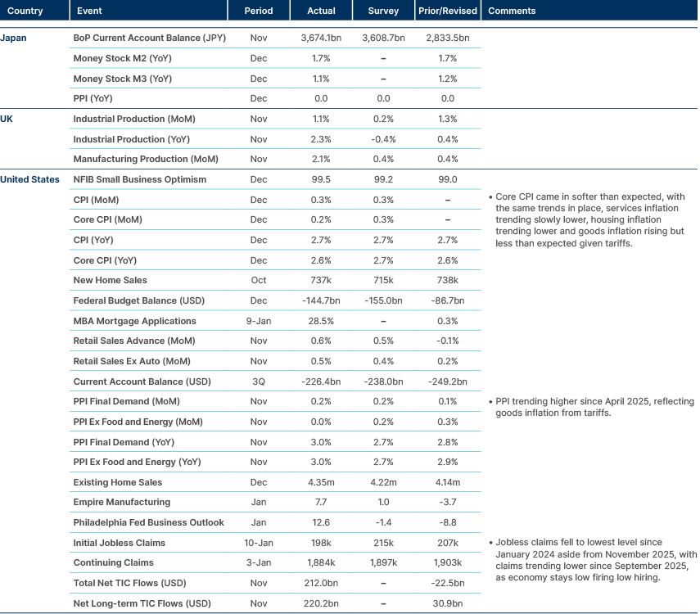Click the PPI trending higher comment bullet
Viewport: 700px width, 614px height.
pos(589,407)
